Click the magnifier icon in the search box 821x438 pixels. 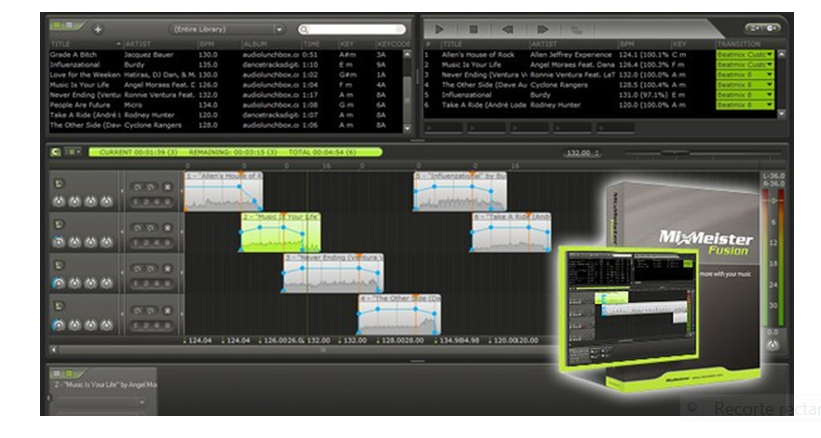coord(304,30)
